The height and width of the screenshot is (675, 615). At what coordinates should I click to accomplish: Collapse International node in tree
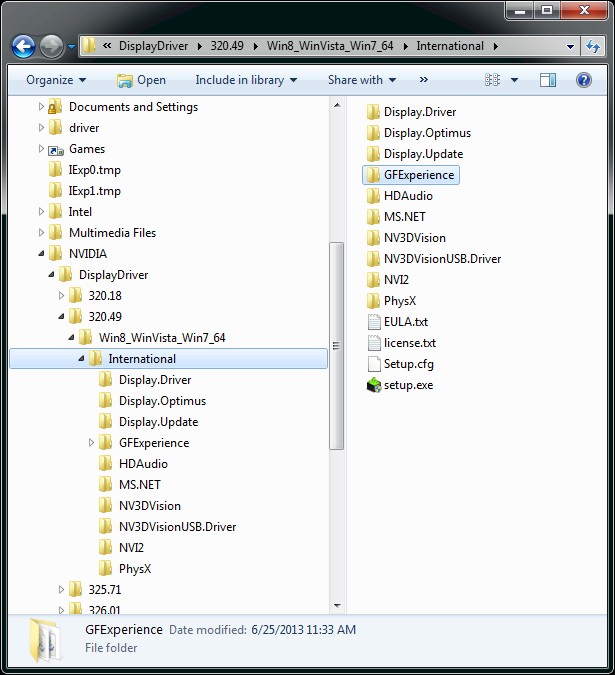pos(81,358)
